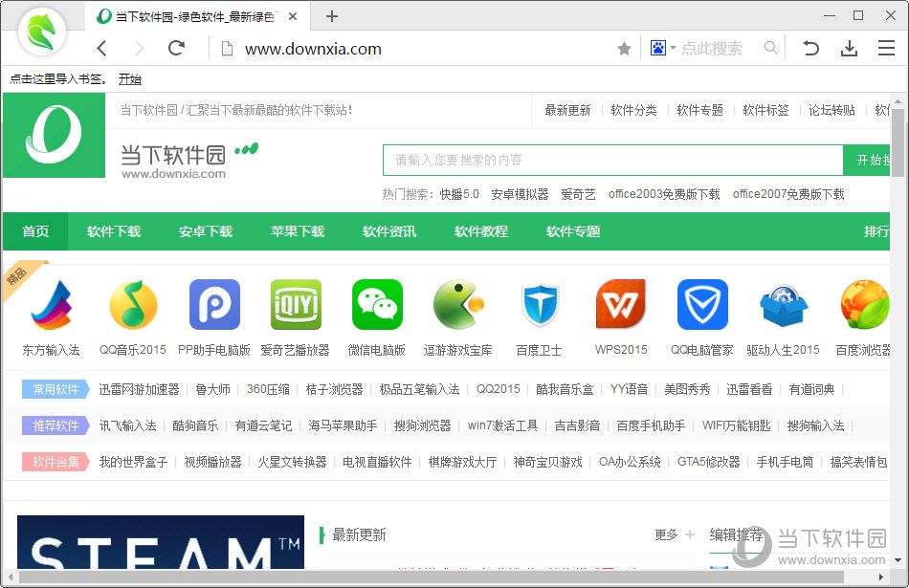
Task: Open 软件标签 top link
Action: pos(765,110)
